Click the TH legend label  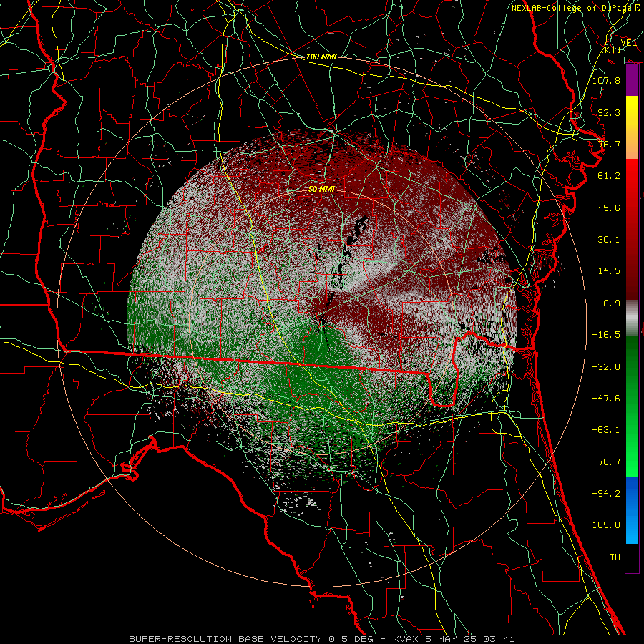[615, 557]
